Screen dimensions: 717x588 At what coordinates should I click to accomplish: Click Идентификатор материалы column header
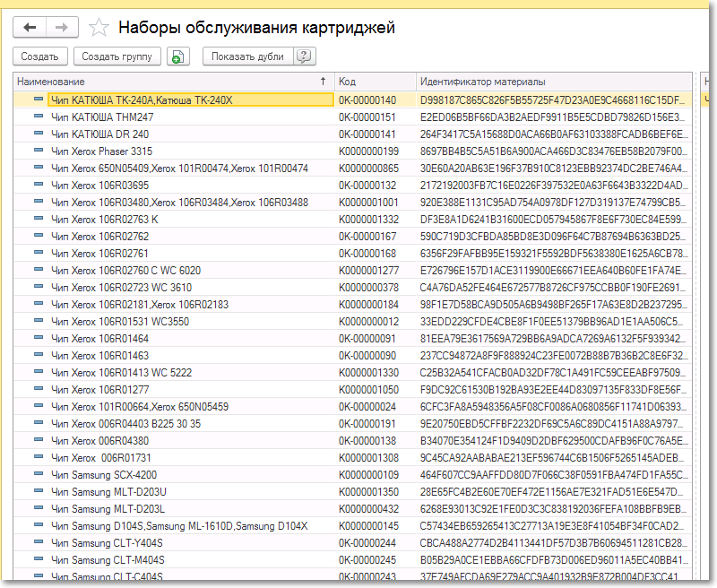coord(553,81)
